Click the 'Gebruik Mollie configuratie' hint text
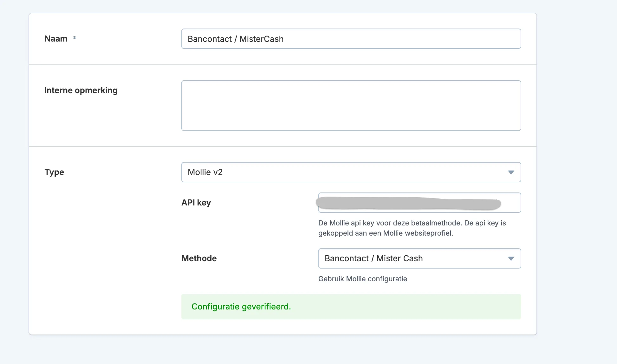617x364 pixels. (363, 279)
